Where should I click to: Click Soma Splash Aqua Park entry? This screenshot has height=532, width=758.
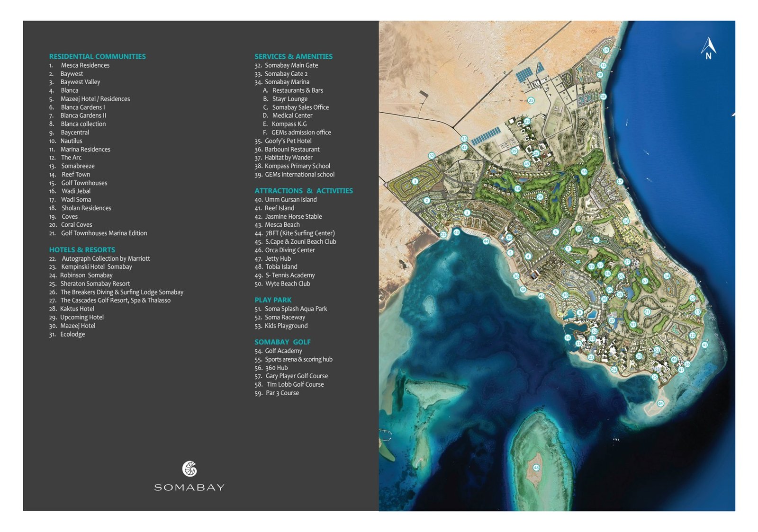(x=291, y=309)
